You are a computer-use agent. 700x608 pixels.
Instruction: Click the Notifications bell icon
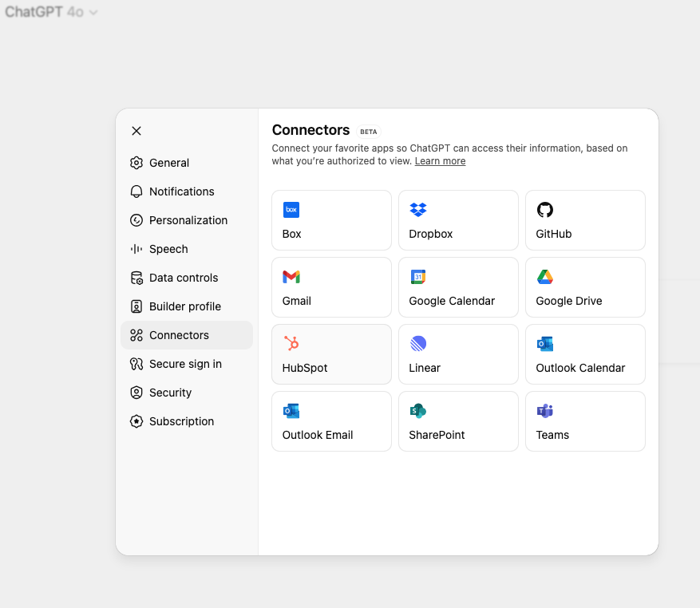[136, 191]
